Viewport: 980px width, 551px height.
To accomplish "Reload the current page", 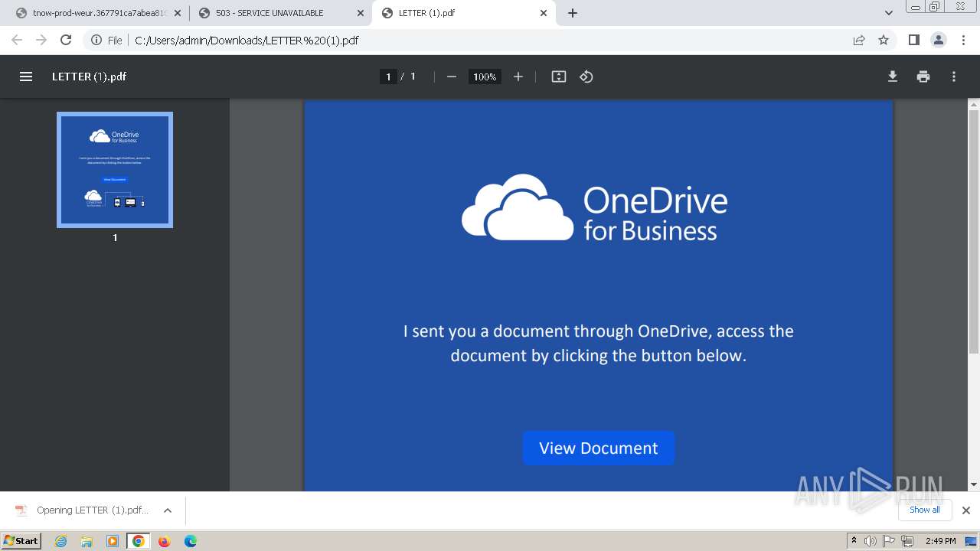I will coord(66,40).
